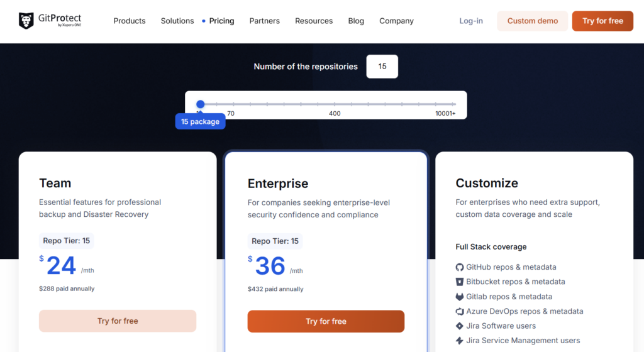Open the Solutions menu

(x=177, y=21)
